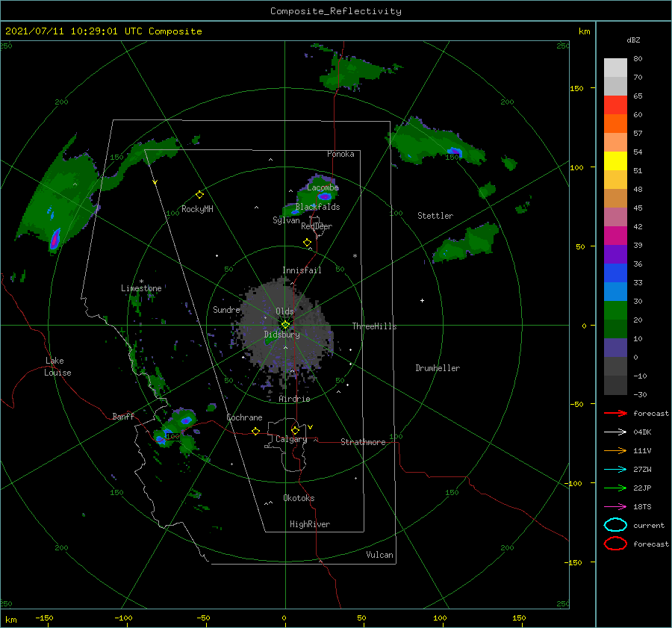Select the Airdrie label

click(x=294, y=399)
